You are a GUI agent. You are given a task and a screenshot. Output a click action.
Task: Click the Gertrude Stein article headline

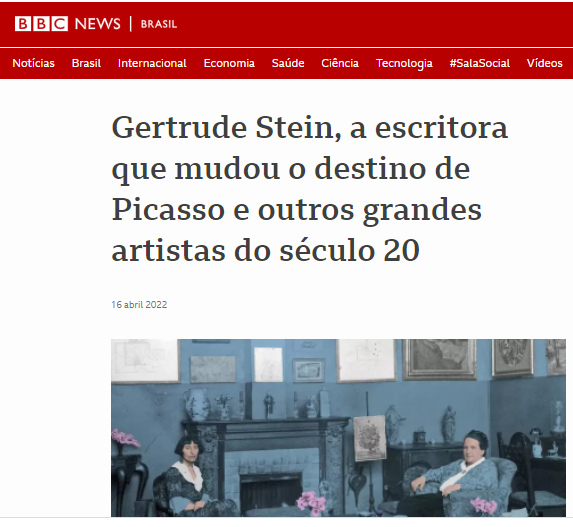click(309, 189)
